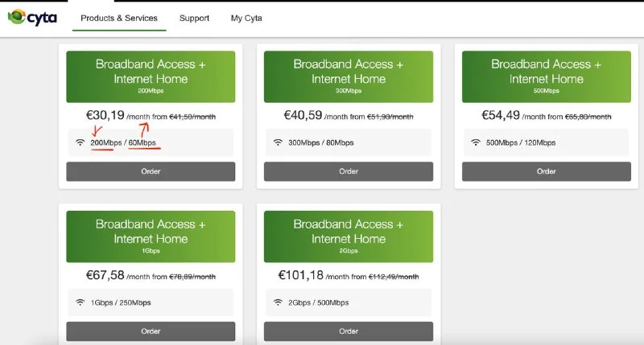Order the 1Gbps Internet Home plan

tap(151, 331)
